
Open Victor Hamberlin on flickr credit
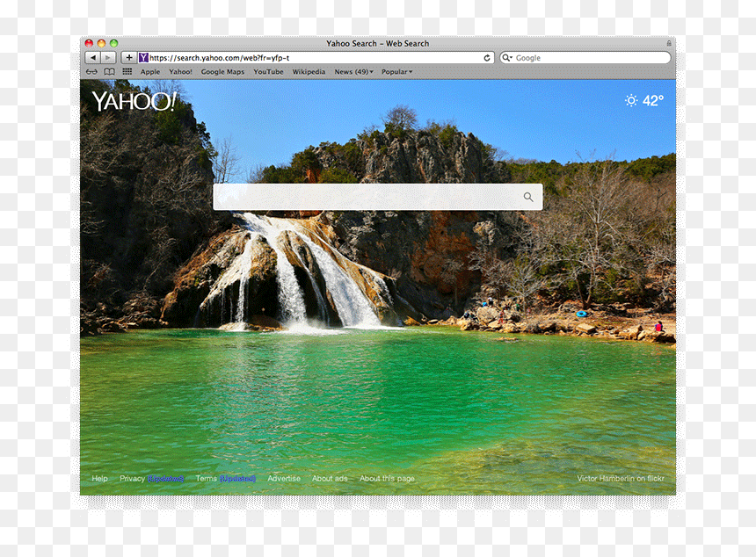(x=621, y=479)
